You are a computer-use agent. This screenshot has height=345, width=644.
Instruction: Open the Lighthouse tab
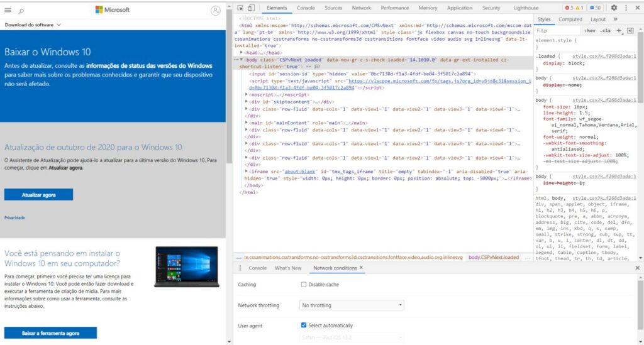tap(526, 8)
